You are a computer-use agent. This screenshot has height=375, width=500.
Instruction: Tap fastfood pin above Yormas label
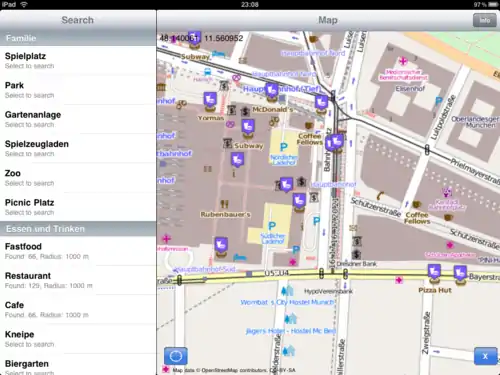click(210, 101)
